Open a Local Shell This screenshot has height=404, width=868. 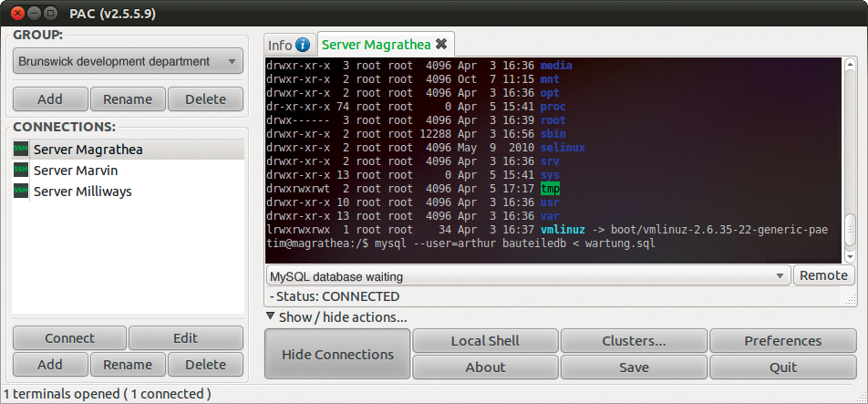point(485,341)
